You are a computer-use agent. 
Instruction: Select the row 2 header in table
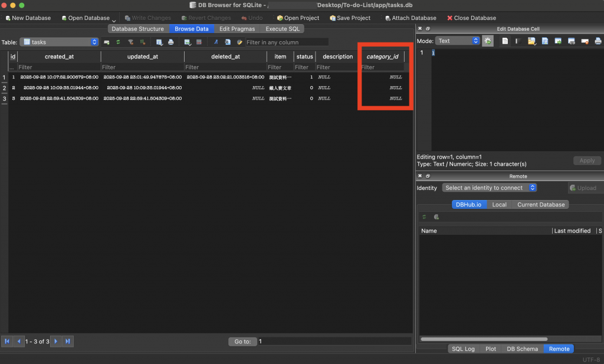4,88
